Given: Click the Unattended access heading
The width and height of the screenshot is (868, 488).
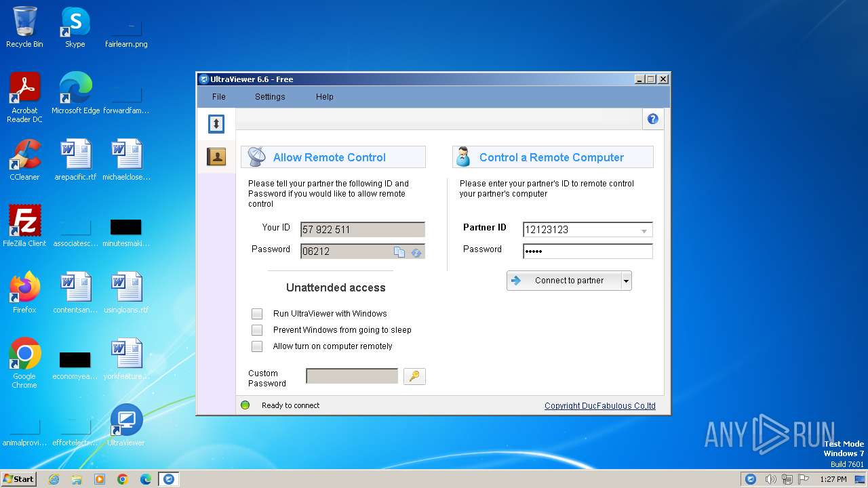Looking at the screenshot, I should point(336,287).
